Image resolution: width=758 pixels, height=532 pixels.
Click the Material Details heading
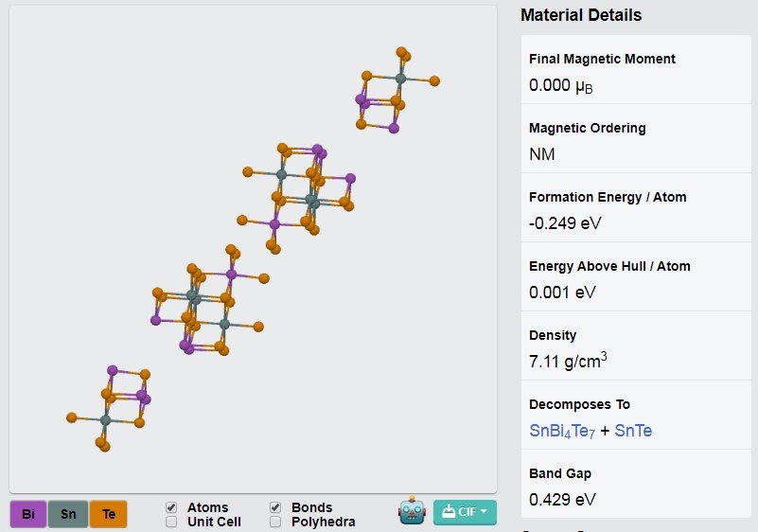pos(581,15)
